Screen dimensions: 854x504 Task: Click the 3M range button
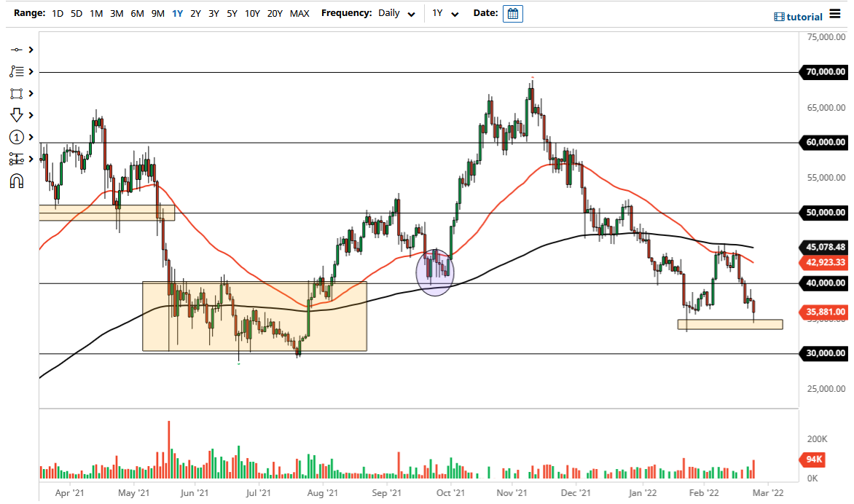pos(116,13)
